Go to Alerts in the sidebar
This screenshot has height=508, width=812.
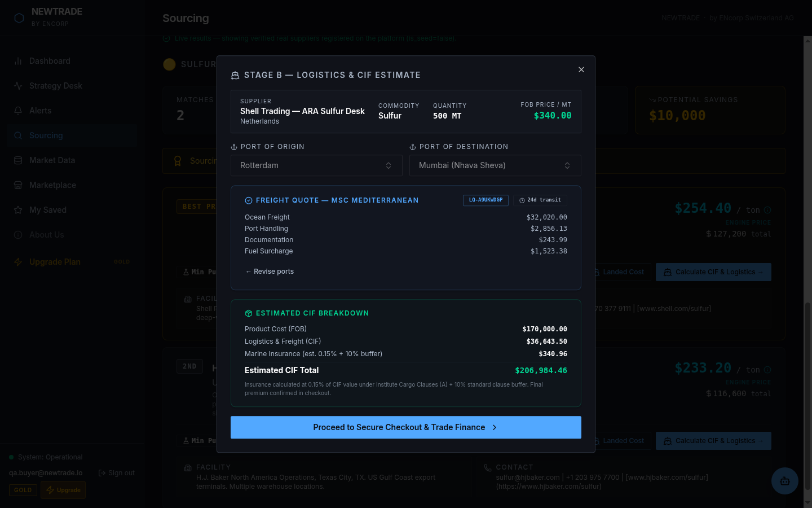pos(72,111)
